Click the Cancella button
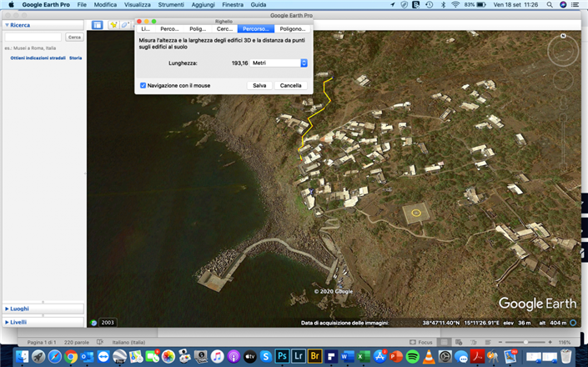Viewport: 588px width, 367px height. tap(290, 85)
